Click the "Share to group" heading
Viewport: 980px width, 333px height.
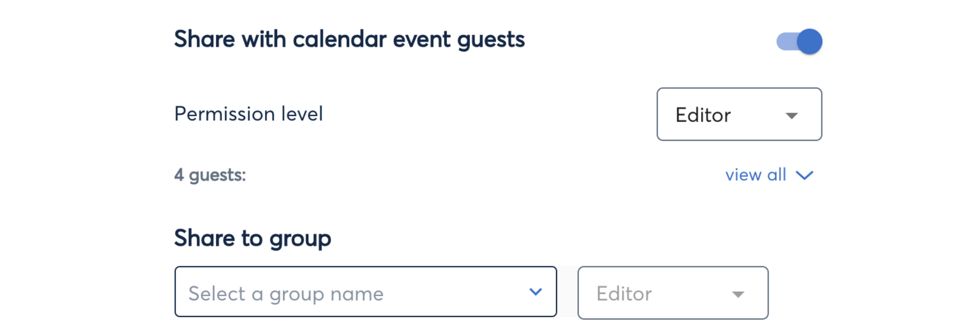coord(252,238)
